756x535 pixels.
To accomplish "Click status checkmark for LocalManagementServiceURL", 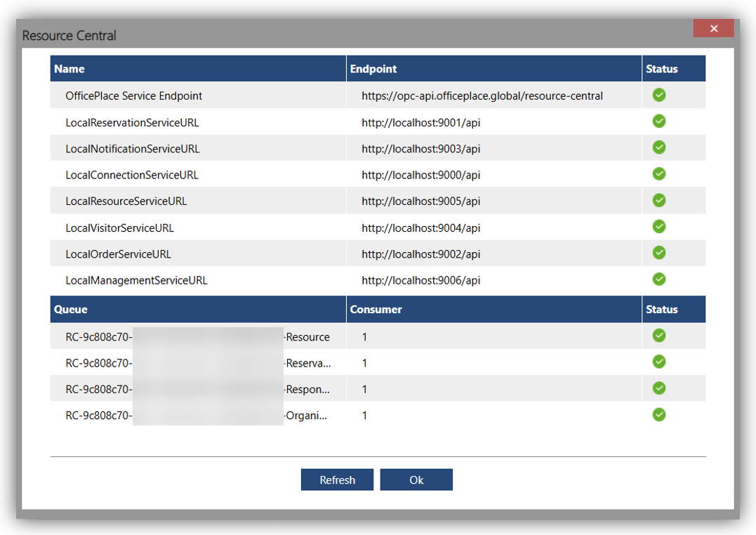I will tap(659, 279).
